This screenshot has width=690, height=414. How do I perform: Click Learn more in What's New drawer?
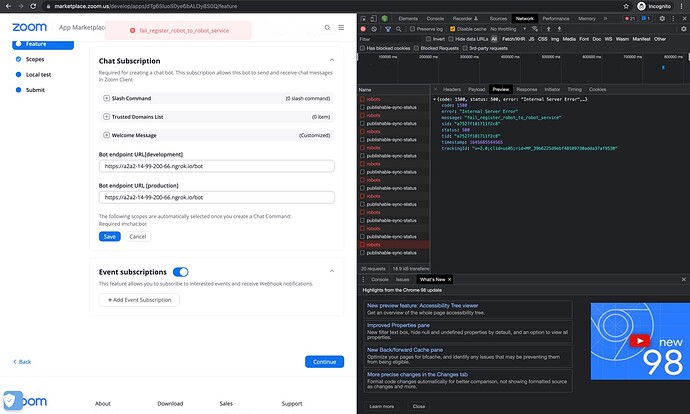382,406
